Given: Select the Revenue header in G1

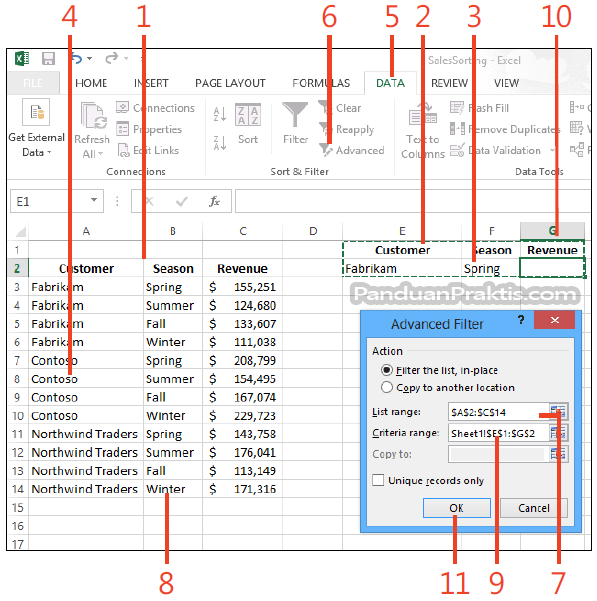Looking at the screenshot, I should pos(552,250).
